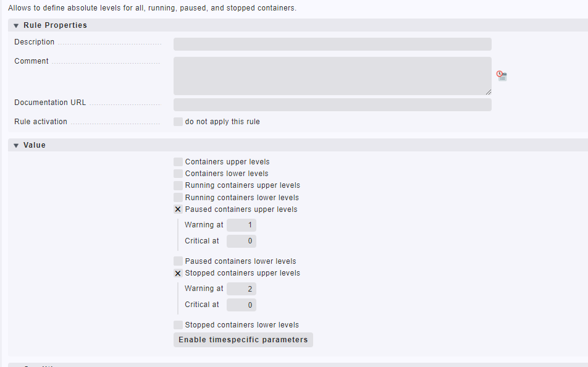Image resolution: width=588 pixels, height=367 pixels.
Task: Edit Paused containers Warning at value
Action: 241,226
